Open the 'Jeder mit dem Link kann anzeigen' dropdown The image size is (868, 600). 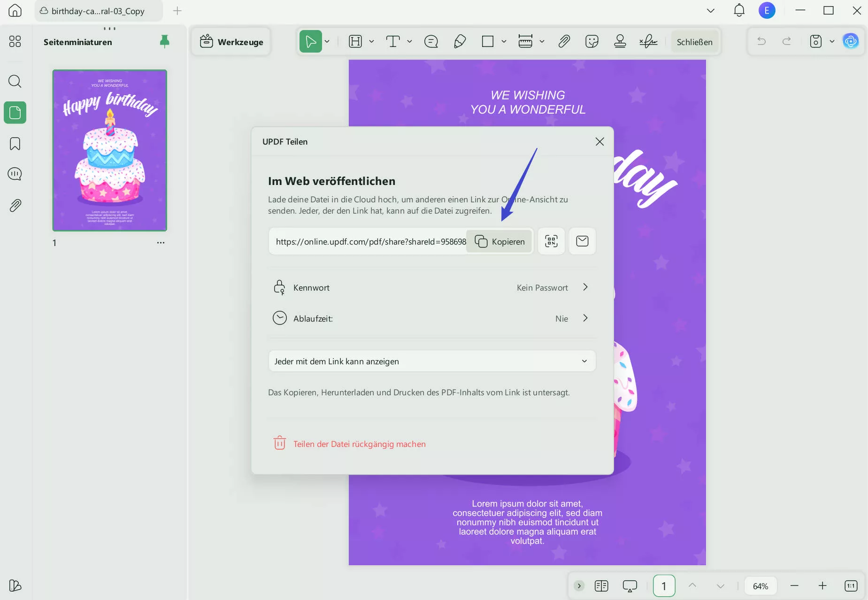pos(431,361)
